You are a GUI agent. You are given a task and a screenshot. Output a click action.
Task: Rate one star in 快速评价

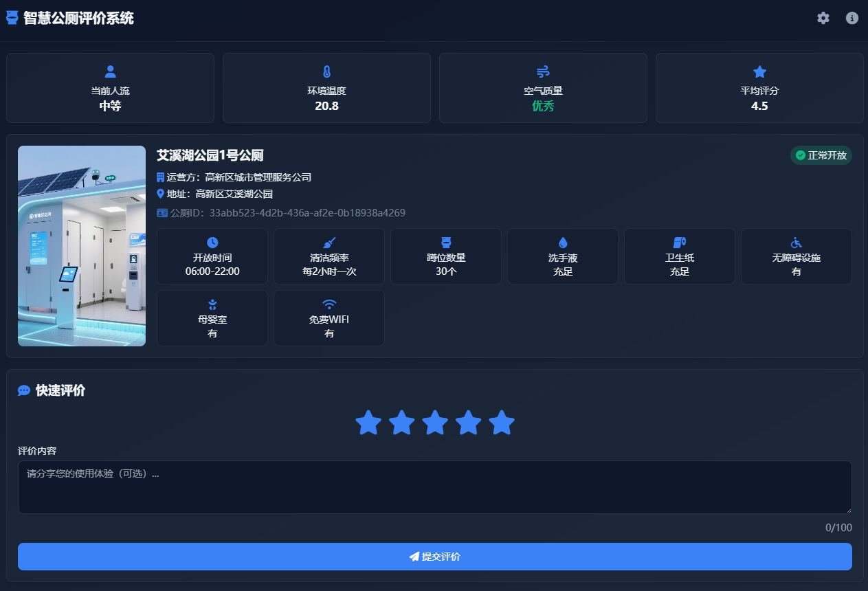[x=368, y=423]
